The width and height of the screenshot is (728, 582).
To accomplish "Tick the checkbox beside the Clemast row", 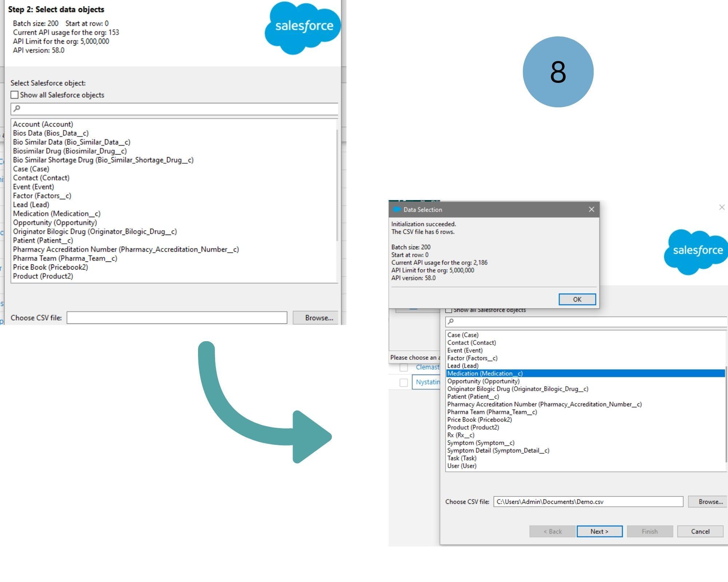I will [404, 367].
